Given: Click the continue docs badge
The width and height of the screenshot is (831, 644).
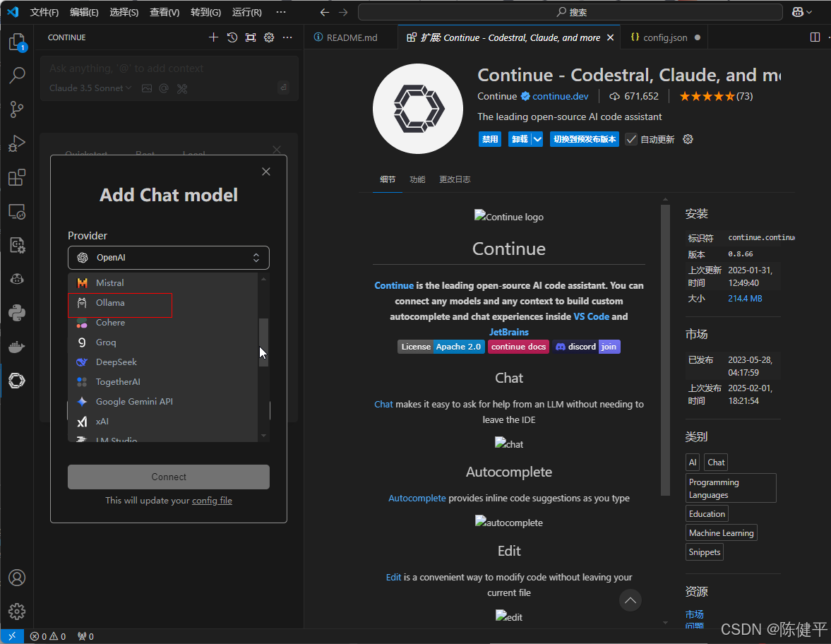Looking at the screenshot, I should pyautogui.click(x=518, y=347).
